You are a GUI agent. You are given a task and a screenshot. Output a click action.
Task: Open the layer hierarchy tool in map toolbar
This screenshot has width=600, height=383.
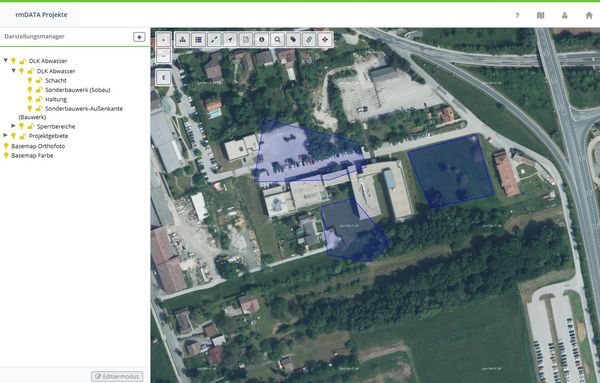pos(183,39)
